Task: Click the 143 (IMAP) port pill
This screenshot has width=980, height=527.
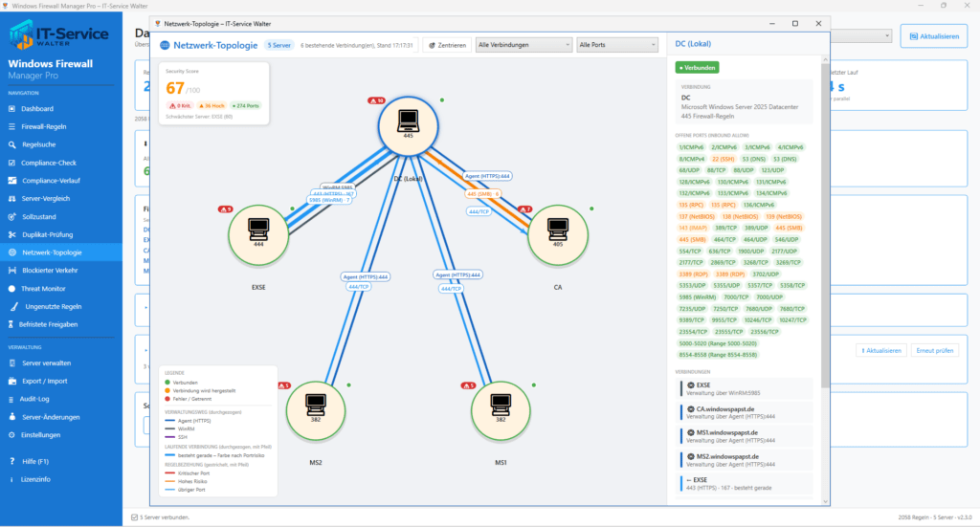Action: 693,228
